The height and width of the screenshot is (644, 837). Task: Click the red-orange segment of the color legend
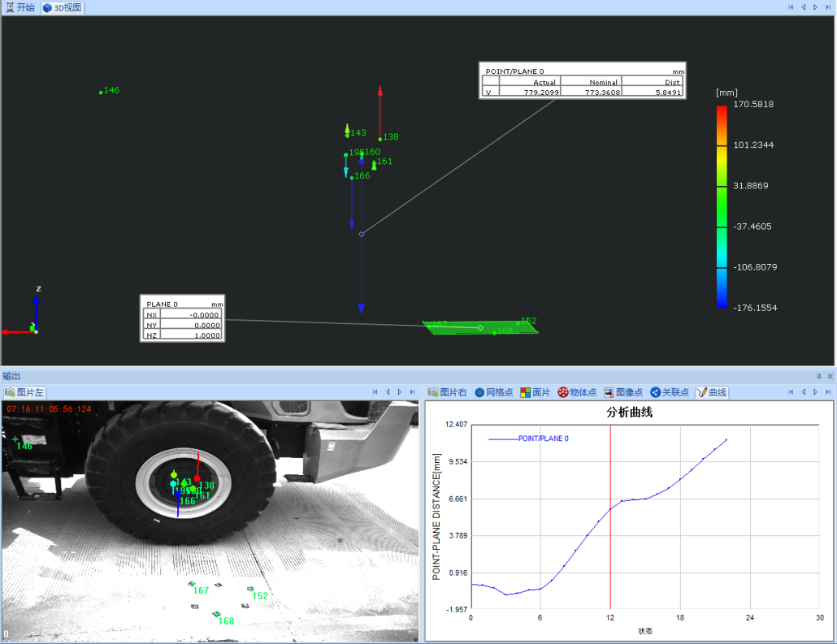(722, 125)
